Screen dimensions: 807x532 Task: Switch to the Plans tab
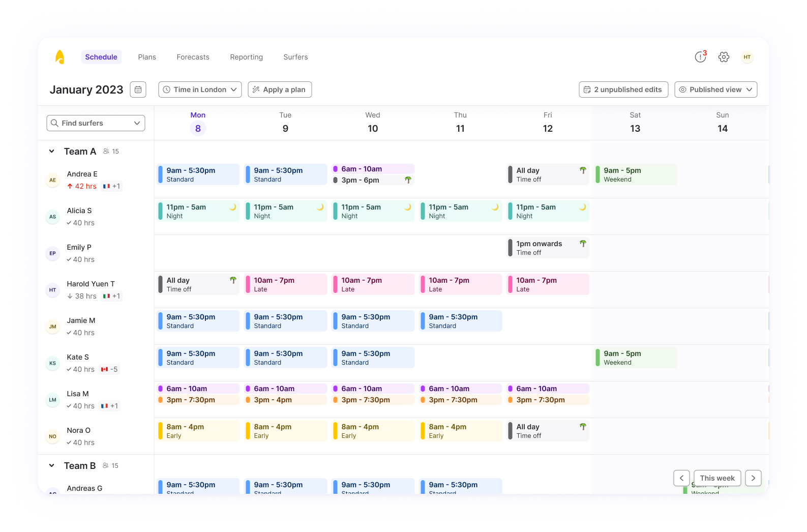point(147,57)
